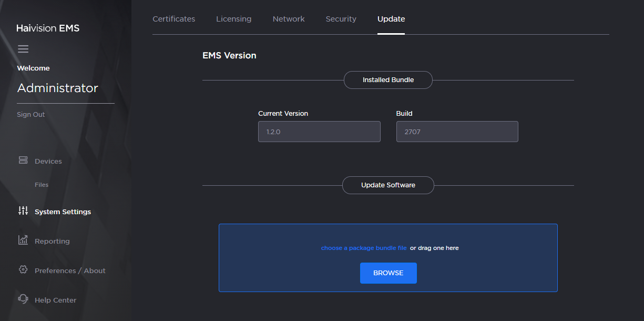
Task: Open the Help Center headset icon
Action: pyautogui.click(x=23, y=299)
